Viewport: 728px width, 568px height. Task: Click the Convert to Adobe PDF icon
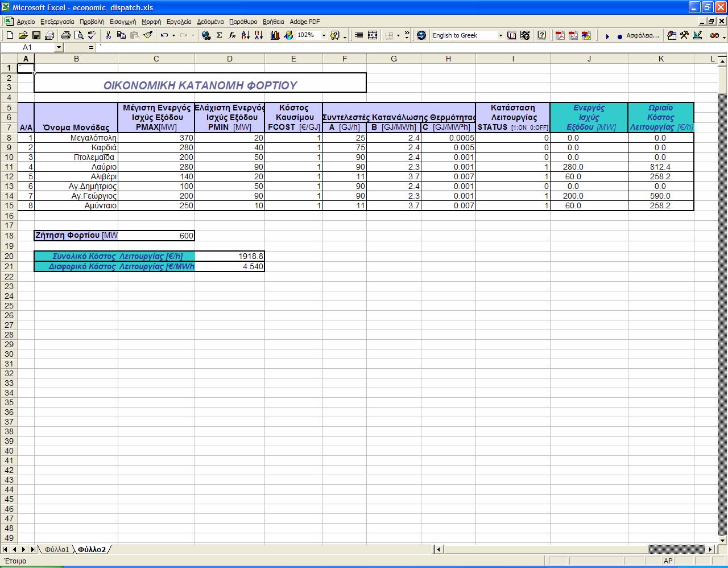pyautogui.click(x=560, y=35)
